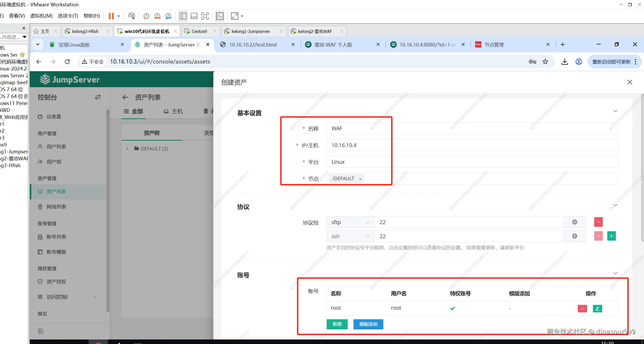Switch to the 雷池 WAF 个人版 browser tab
The height and width of the screenshot is (344, 644).
point(333,45)
